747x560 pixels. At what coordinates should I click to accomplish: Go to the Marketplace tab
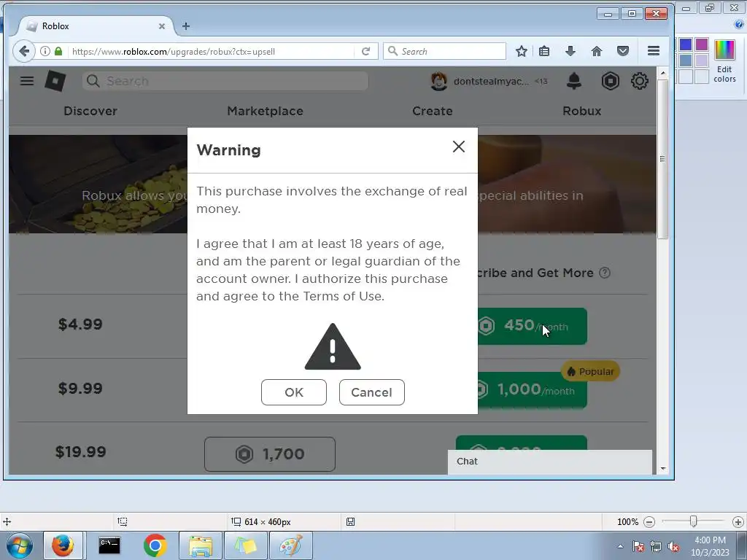pos(265,111)
